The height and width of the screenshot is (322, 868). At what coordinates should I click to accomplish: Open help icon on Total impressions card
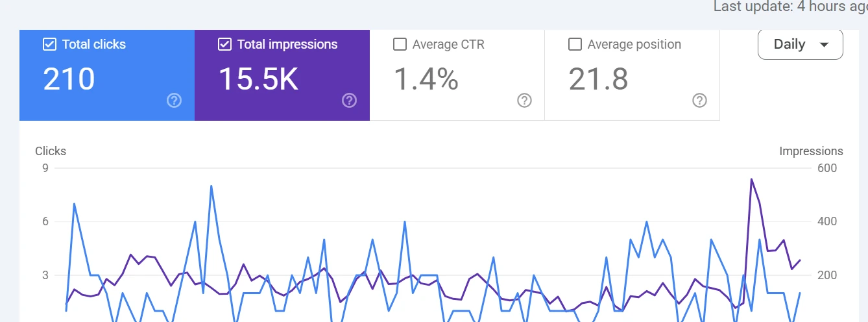350,100
